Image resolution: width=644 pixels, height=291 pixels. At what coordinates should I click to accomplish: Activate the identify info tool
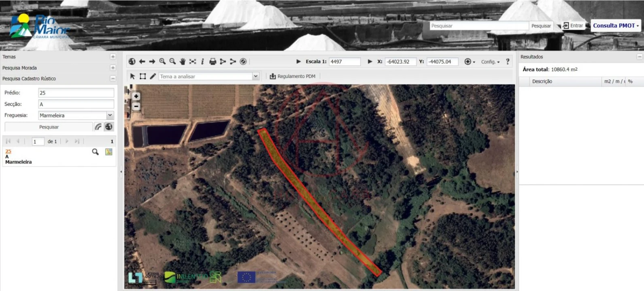coord(202,61)
